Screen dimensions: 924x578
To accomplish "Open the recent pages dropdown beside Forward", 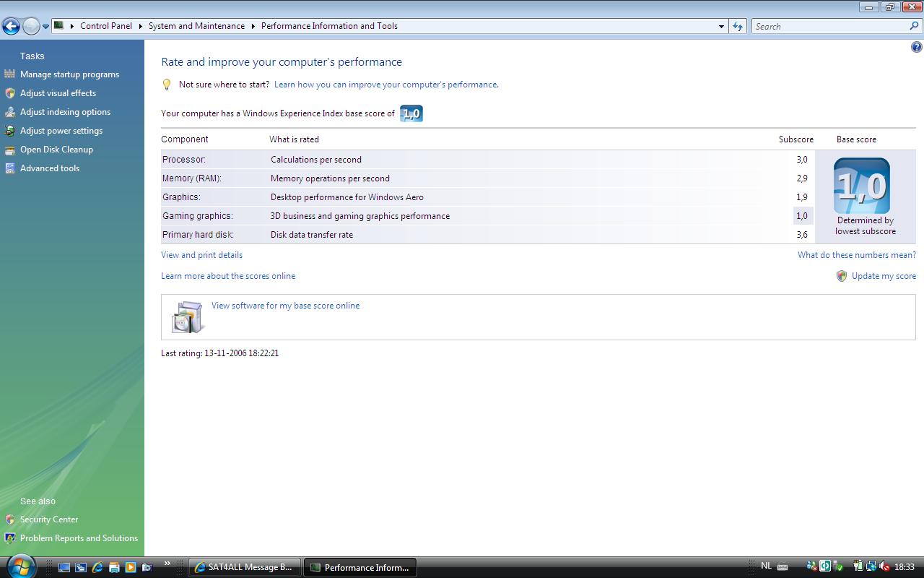I will 45,27.
